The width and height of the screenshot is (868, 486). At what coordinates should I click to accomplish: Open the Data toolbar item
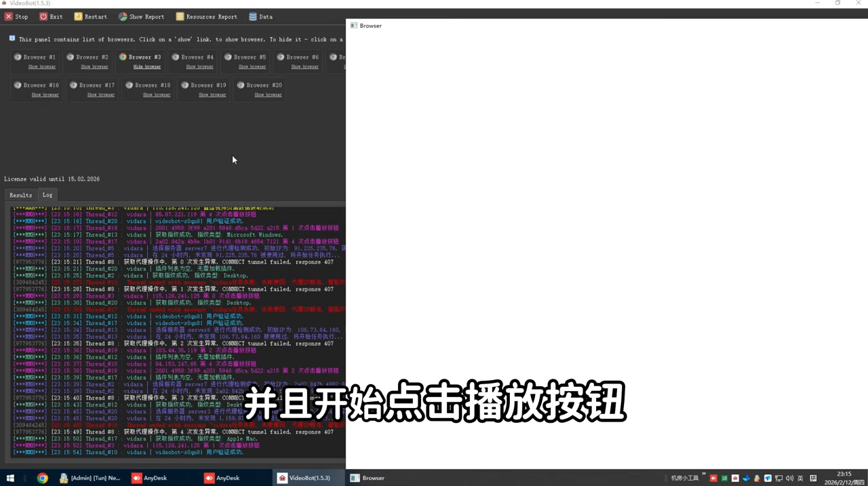[x=260, y=16]
